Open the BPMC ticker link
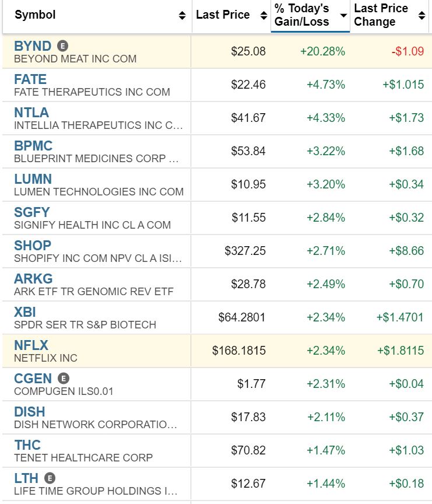 pos(33,146)
